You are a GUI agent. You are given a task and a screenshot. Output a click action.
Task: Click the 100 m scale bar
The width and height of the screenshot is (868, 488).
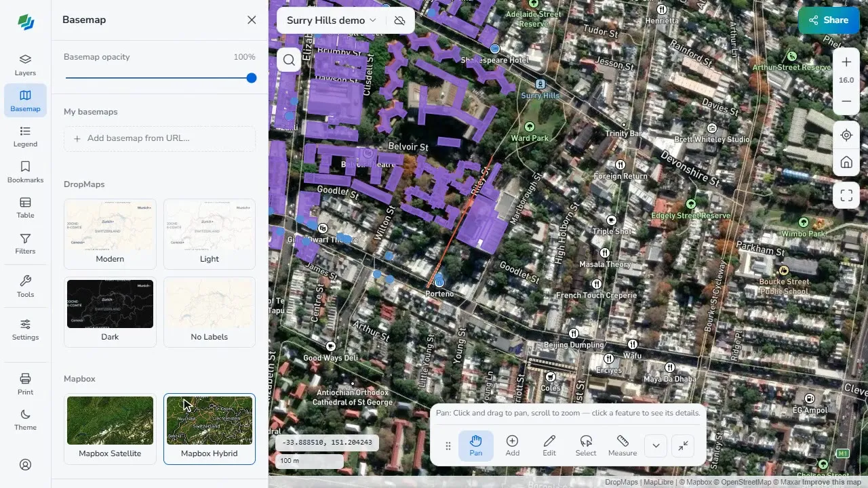tap(309, 461)
